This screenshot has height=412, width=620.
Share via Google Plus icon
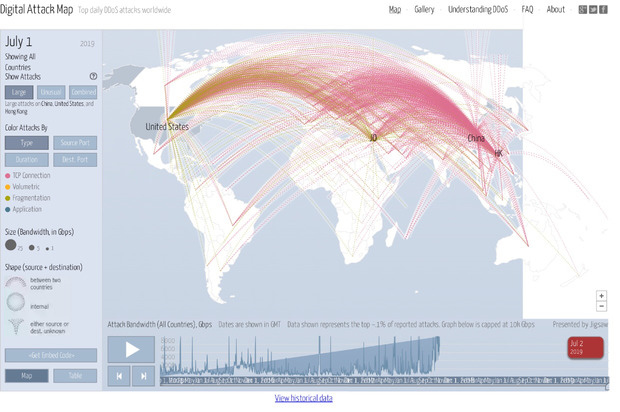point(582,9)
